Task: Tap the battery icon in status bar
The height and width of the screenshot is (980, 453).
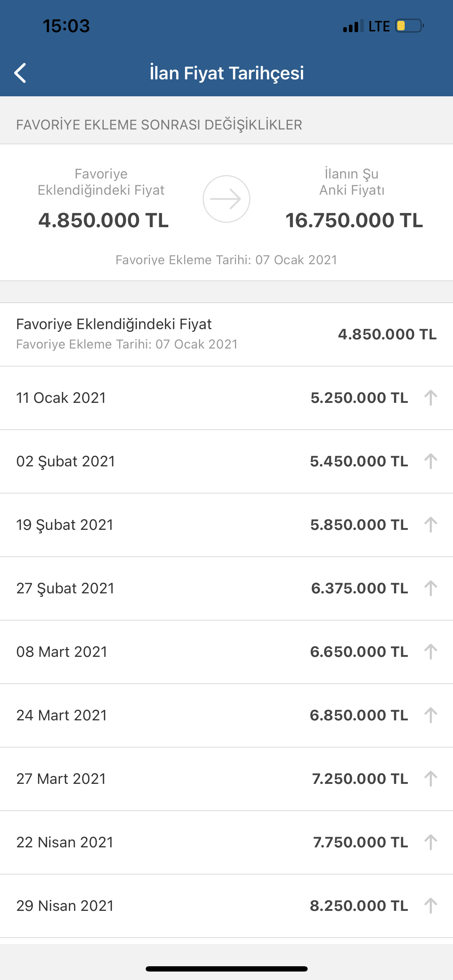Action: pyautogui.click(x=410, y=26)
